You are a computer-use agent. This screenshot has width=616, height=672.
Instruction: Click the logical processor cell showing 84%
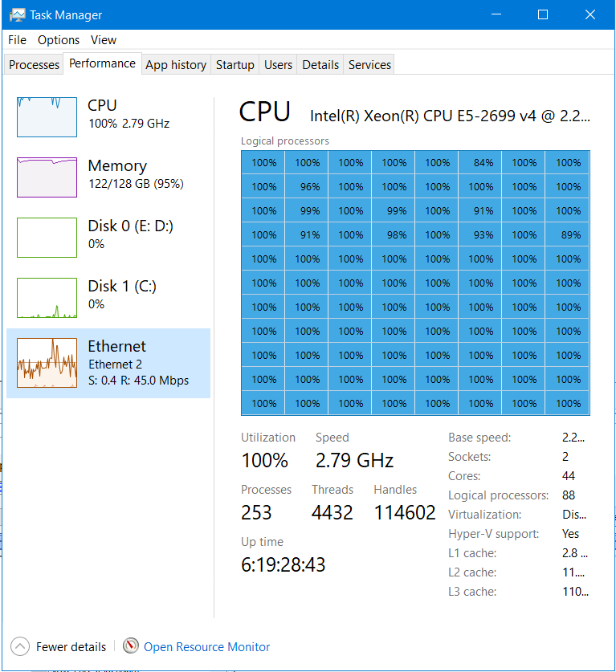480,162
